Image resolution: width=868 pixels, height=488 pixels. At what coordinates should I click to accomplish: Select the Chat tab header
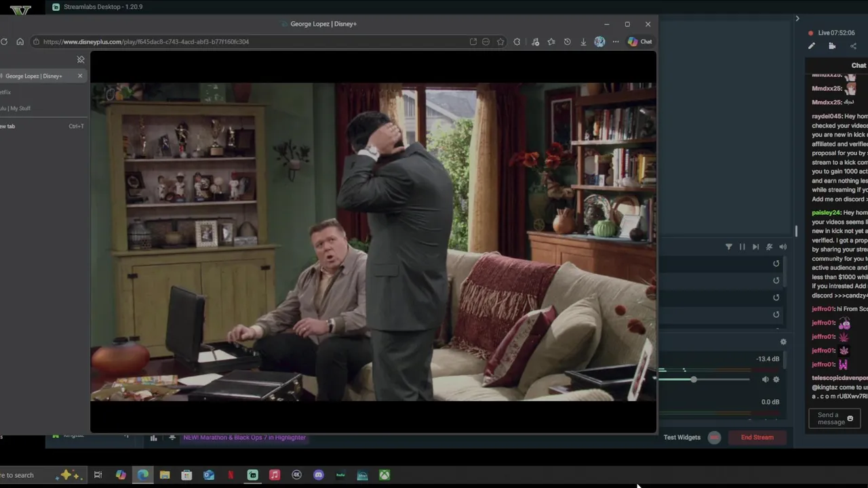859,66
